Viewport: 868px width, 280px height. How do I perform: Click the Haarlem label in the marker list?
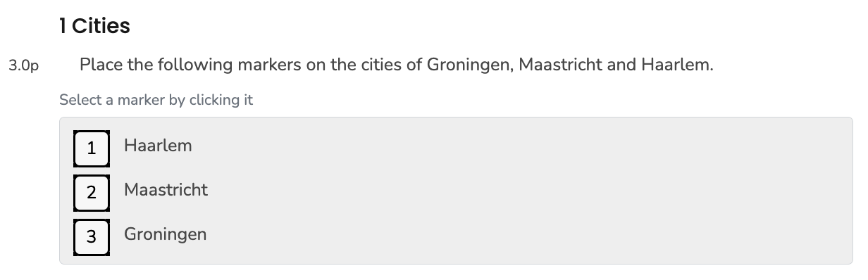(x=158, y=146)
